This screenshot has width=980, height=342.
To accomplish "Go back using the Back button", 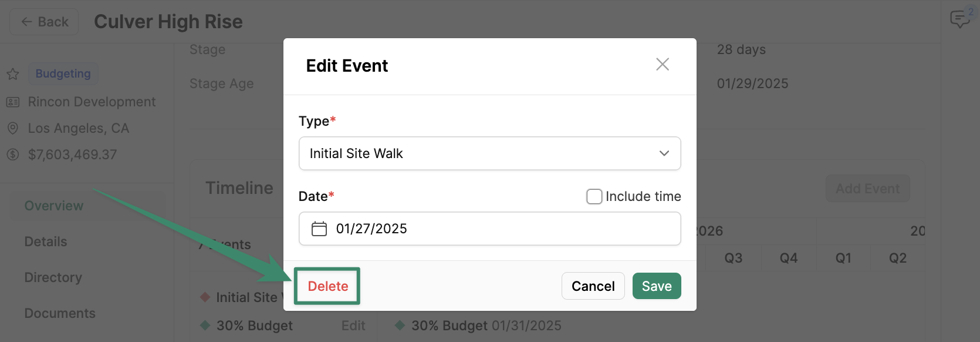I will [45, 22].
